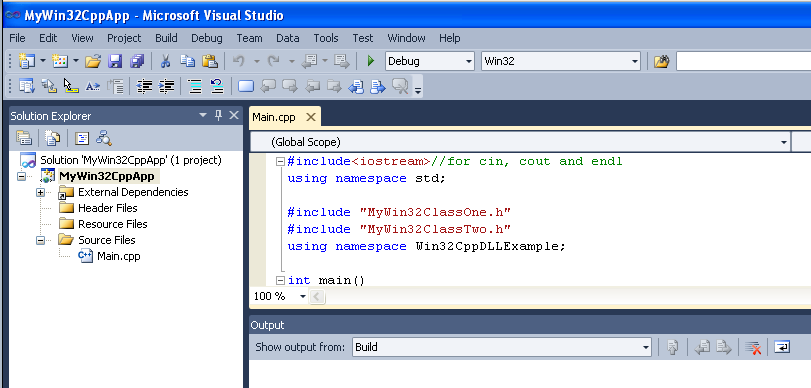Go to the Previous Bookmark icon
Image resolution: width=811 pixels, height=388 pixels.
[x=268, y=86]
